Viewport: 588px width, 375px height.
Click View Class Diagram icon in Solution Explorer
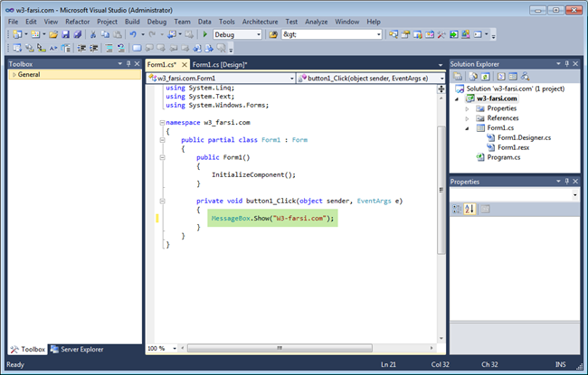(525, 77)
